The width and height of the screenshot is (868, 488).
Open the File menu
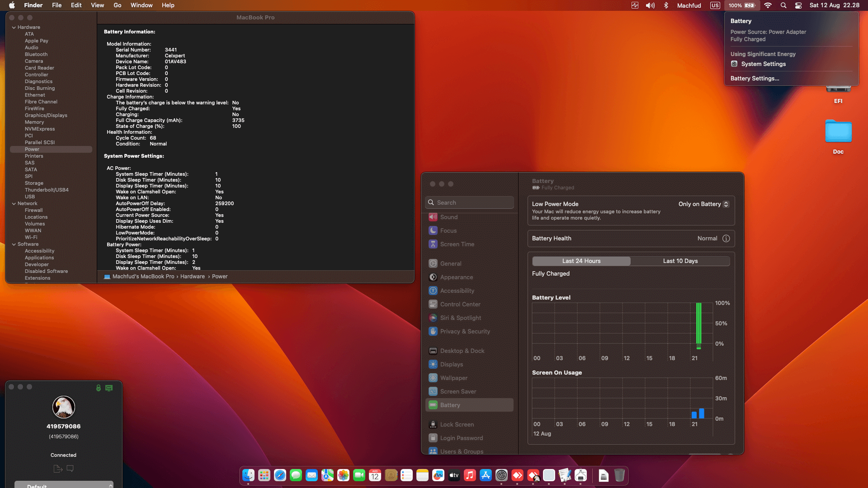pyautogui.click(x=57, y=5)
